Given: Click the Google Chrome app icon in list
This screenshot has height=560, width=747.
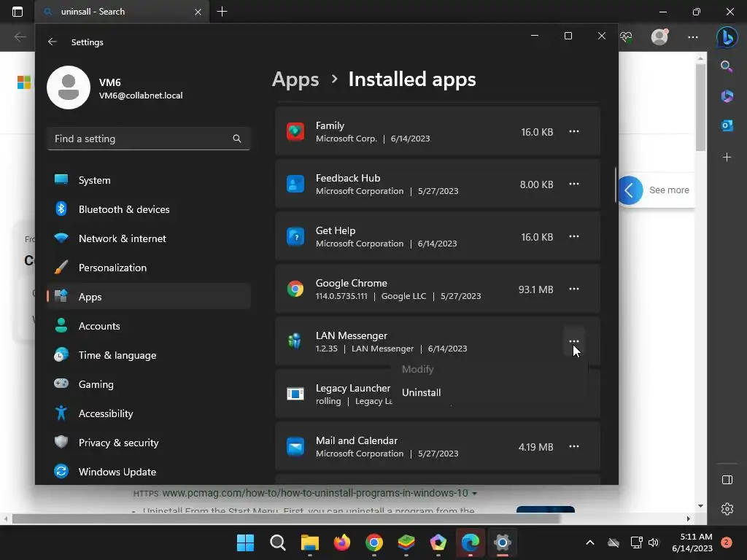Looking at the screenshot, I should click(x=295, y=289).
